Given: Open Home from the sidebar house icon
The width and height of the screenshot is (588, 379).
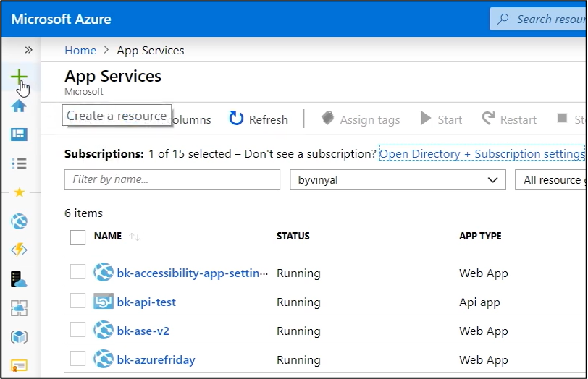Looking at the screenshot, I should [19, 106].
